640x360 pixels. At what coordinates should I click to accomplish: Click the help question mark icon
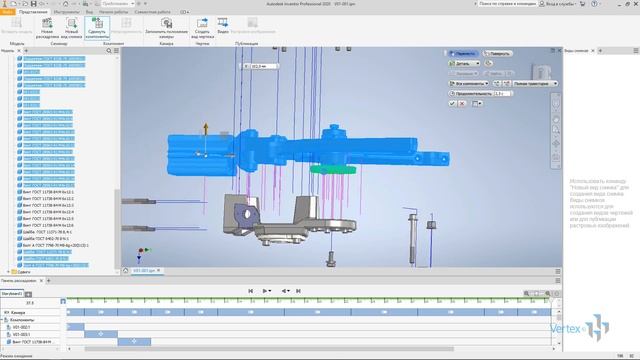point(594,4)
